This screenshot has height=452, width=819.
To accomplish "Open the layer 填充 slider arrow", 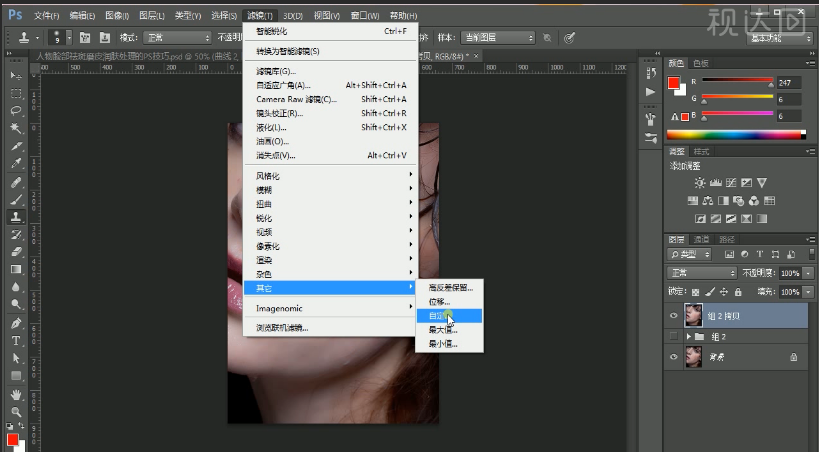I will (809, 292).
